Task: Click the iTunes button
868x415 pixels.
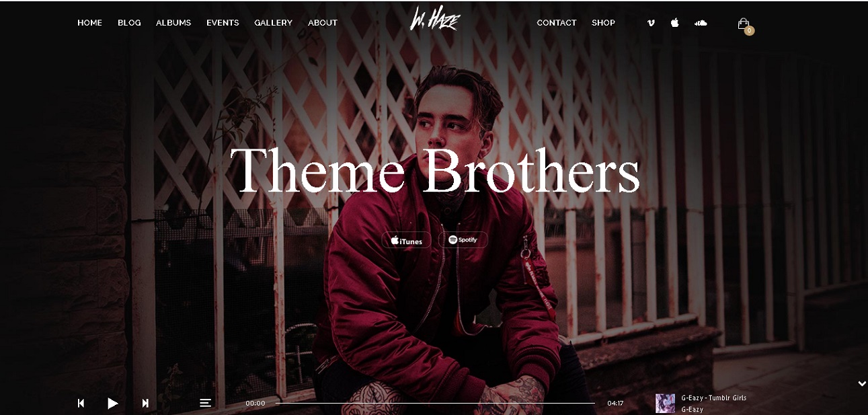Action: point(407,240)
